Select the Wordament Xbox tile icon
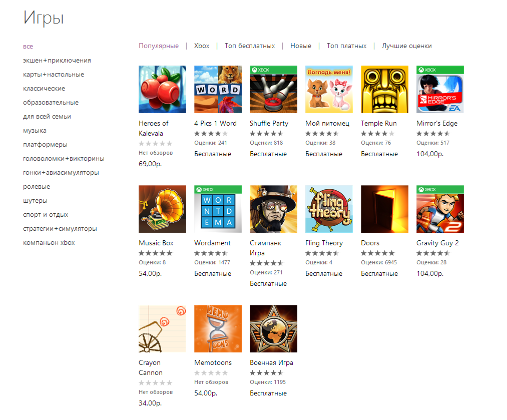Viewport: 507px width, 420px height. [218, 209]
